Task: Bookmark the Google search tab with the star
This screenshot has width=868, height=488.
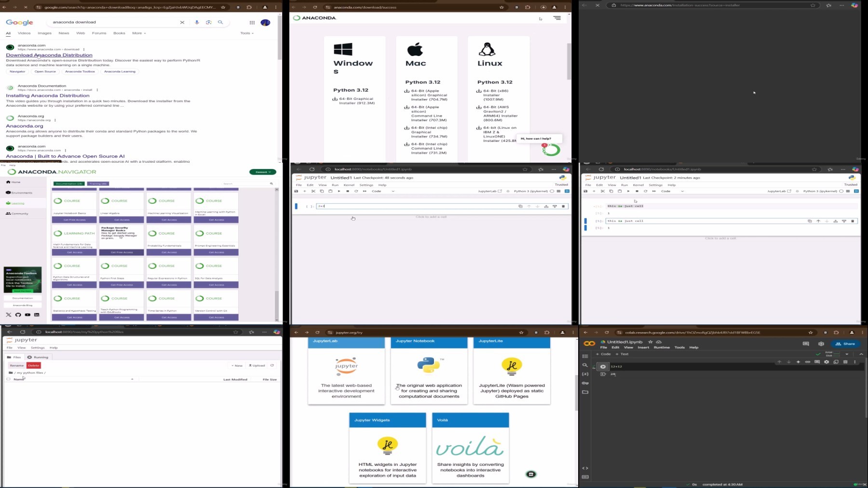Action: coord(223,7)
